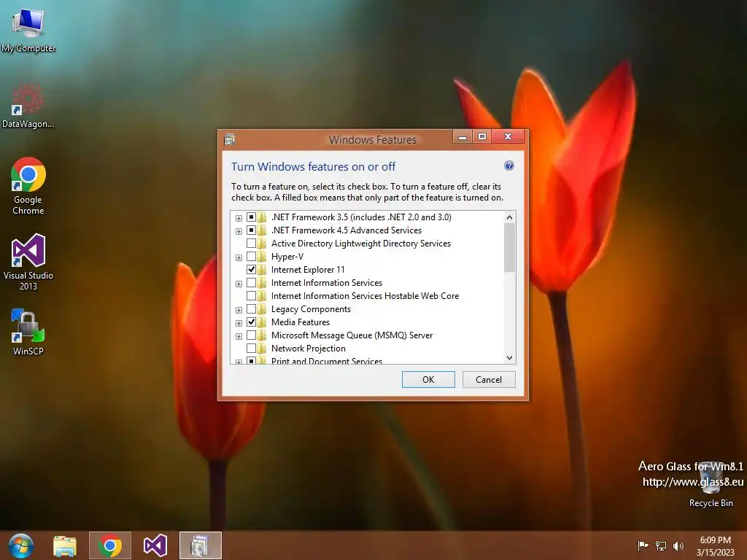The height and width of the screenshot is (560, 747).
Task: Uncheck Internet Explorer 11
Action: click(x=251, y=270)
